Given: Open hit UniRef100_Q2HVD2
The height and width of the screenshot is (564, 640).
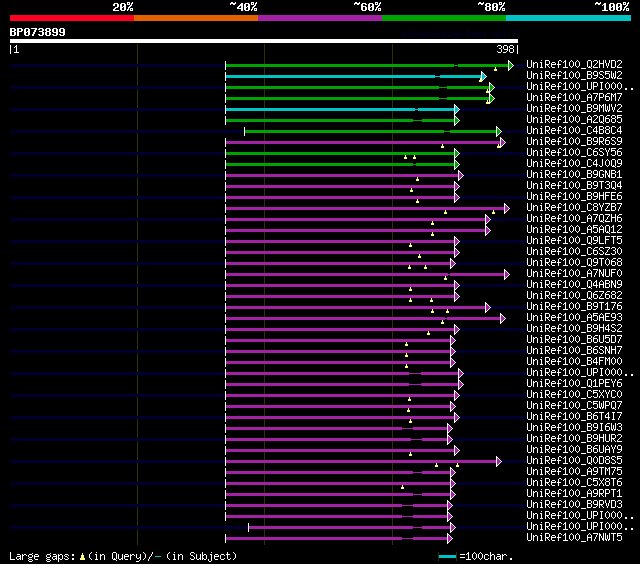Looking at the screenshot, I should [574, 64].
